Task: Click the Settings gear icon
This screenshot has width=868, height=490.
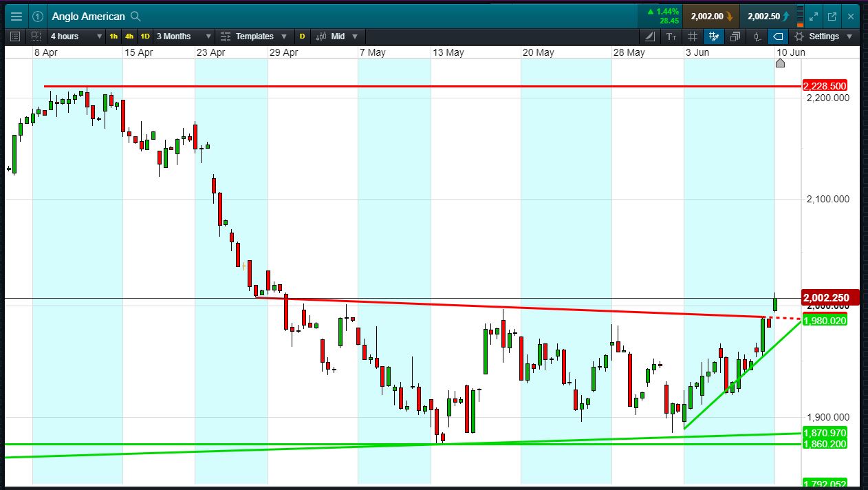Action: [x=799, y=36]
